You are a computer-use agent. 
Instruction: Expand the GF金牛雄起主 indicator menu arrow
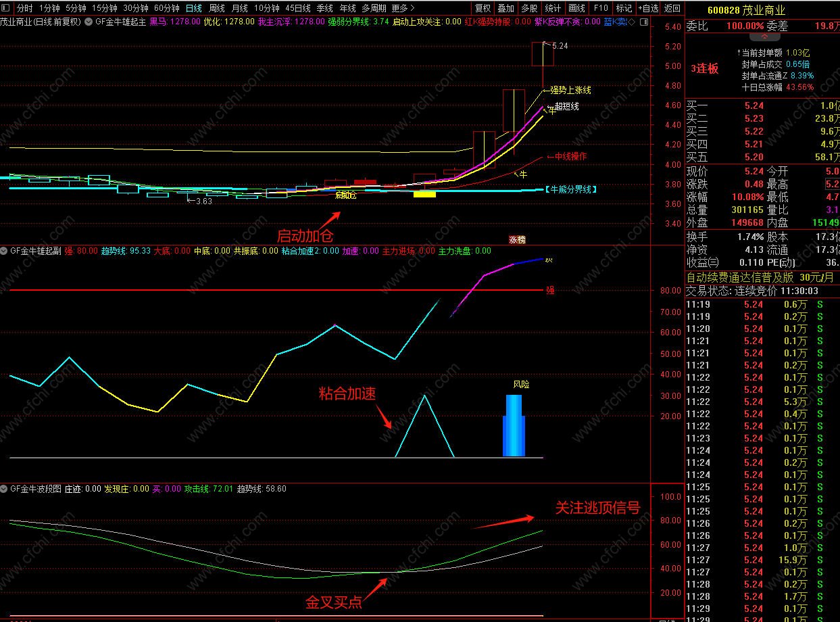click(x=89, y=22)
